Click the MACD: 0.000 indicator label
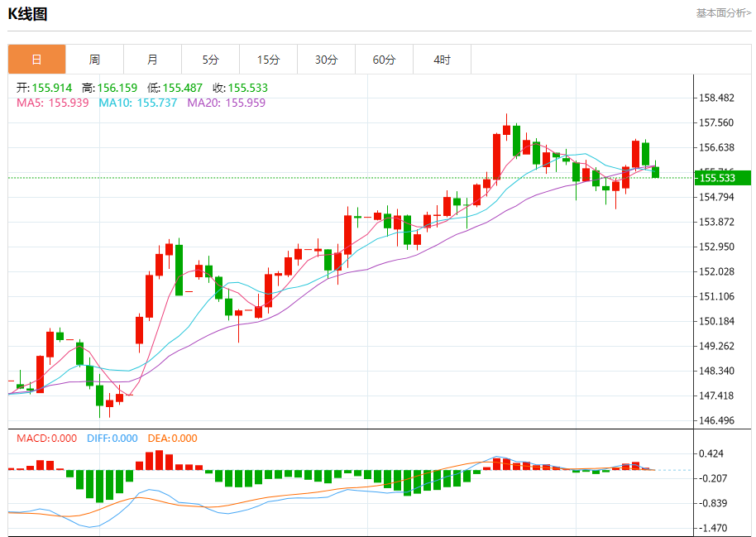 click(x=46, y=439)
